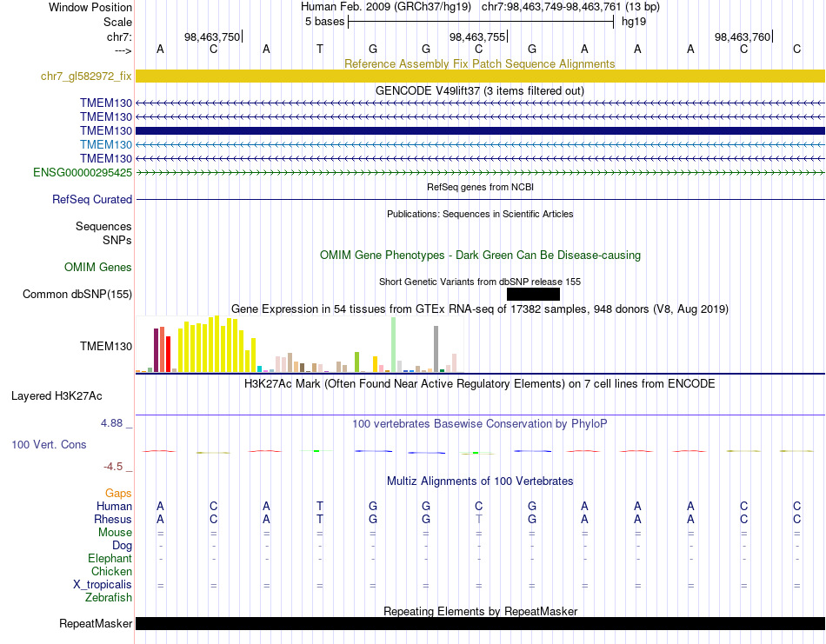Click the Human Feb. 2009 (GRCh37/hg19) title
The image size is (826, 644).
point(387,7)
